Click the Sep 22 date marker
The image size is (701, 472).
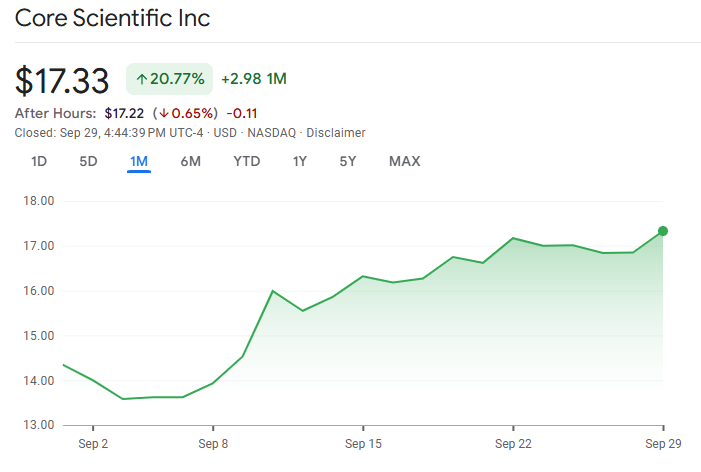(x=512, y=442)
